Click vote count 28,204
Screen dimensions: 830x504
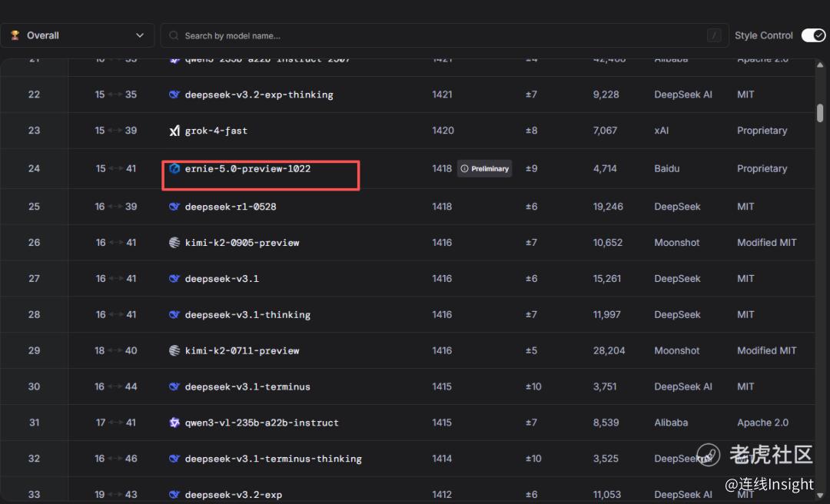(x=609, y=350)
